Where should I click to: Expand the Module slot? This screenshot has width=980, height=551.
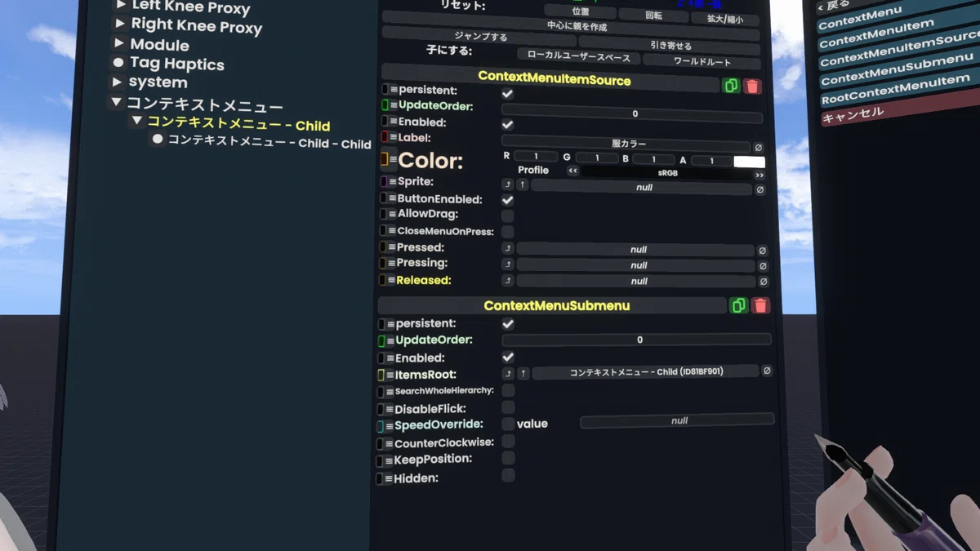point(119,42)
